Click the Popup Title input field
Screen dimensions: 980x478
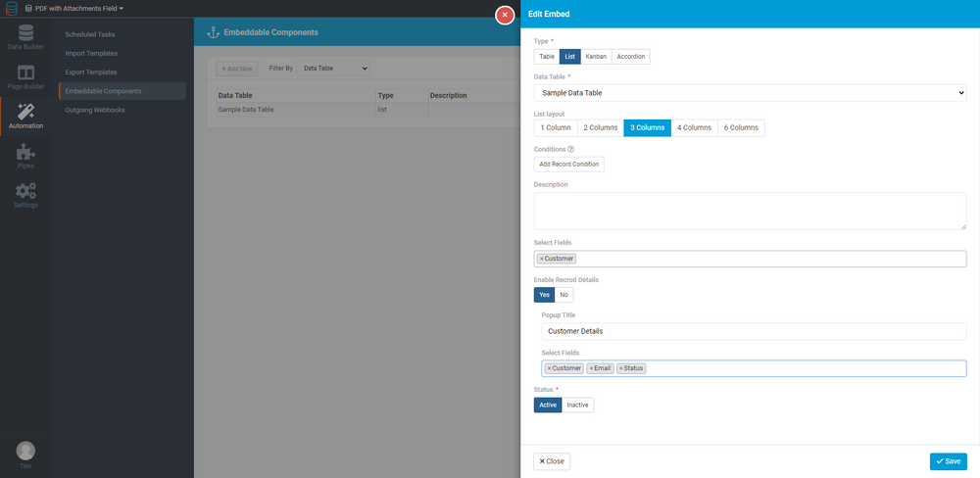point(754,331)
